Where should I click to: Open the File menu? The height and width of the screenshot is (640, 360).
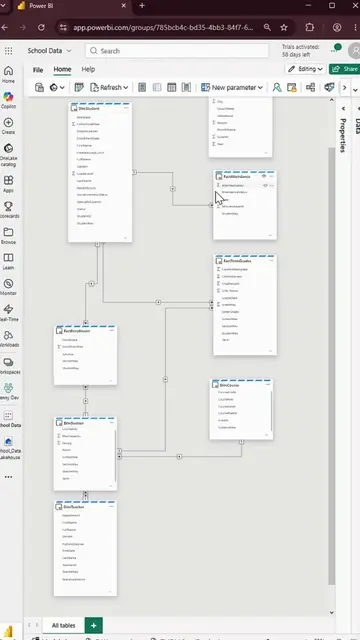[38, 70]
